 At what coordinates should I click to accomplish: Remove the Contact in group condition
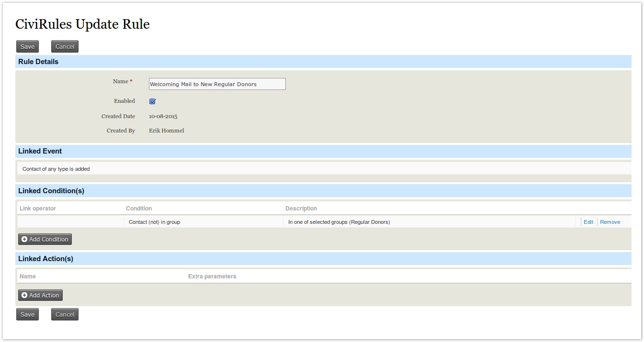point(610,222)
